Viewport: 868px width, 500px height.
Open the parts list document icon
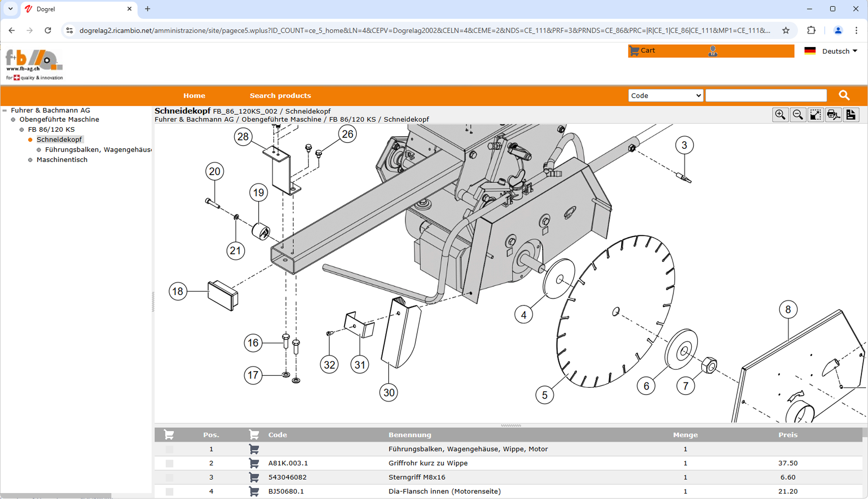(x=851, y=115)
